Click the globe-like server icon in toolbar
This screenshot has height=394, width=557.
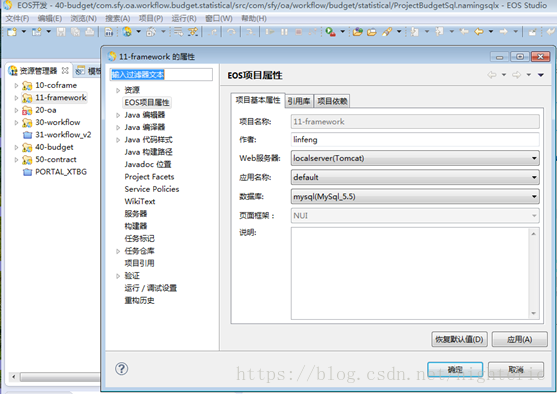click(x=127, y=32)
